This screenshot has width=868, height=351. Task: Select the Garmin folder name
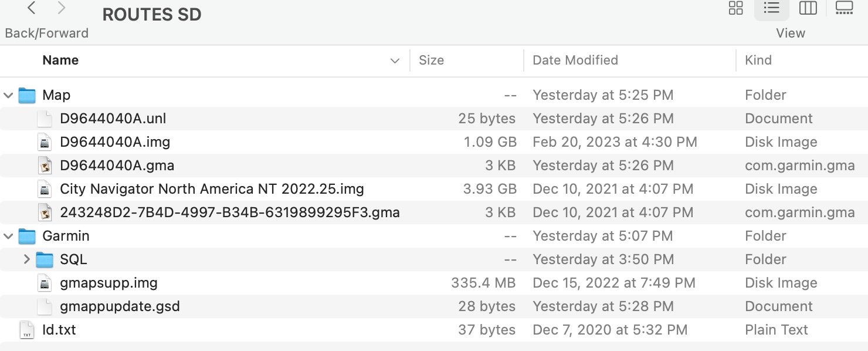point(66,236)
